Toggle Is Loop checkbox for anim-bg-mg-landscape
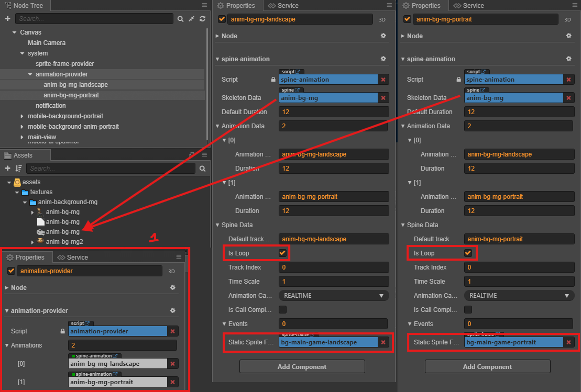Image resolution: width=581 pixels, height=392 pixels. click(282, 253)
